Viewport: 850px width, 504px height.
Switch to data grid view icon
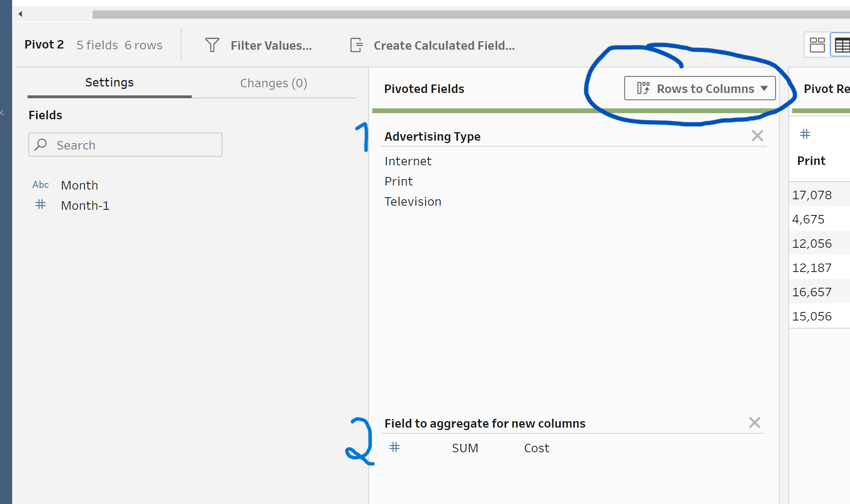coord(842,45)
